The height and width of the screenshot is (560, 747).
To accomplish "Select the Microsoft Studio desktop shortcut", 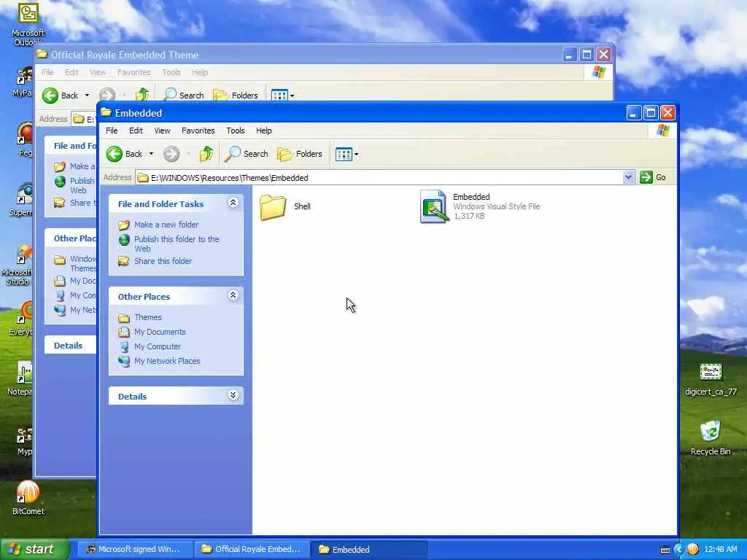I will (24, 254).
